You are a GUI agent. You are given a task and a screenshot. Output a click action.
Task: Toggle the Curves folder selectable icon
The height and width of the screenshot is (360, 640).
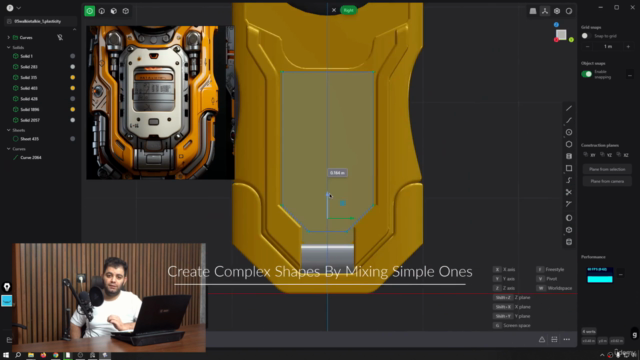pyautogui.click(x=60, y=38)
